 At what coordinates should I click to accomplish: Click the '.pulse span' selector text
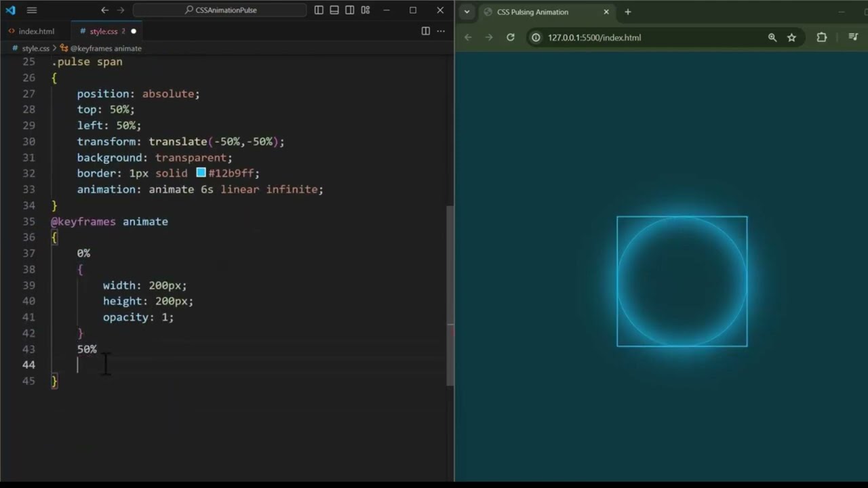(87, 62)
